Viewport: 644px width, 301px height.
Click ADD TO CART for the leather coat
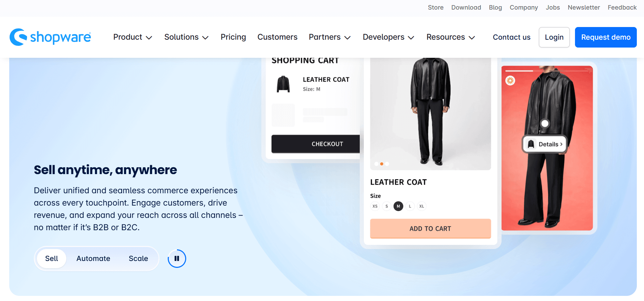coord(430,228)
